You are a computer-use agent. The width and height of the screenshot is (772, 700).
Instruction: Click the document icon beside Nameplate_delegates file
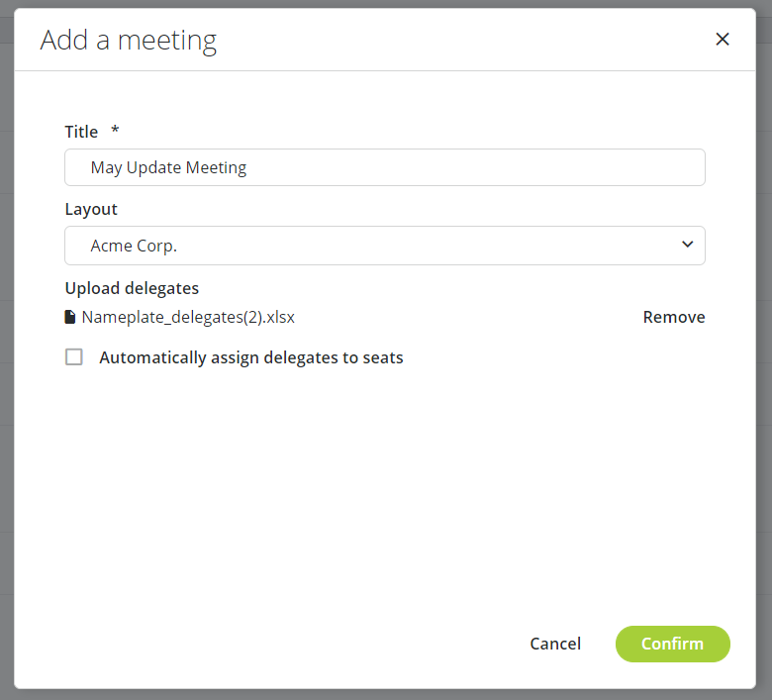(70, 318)
